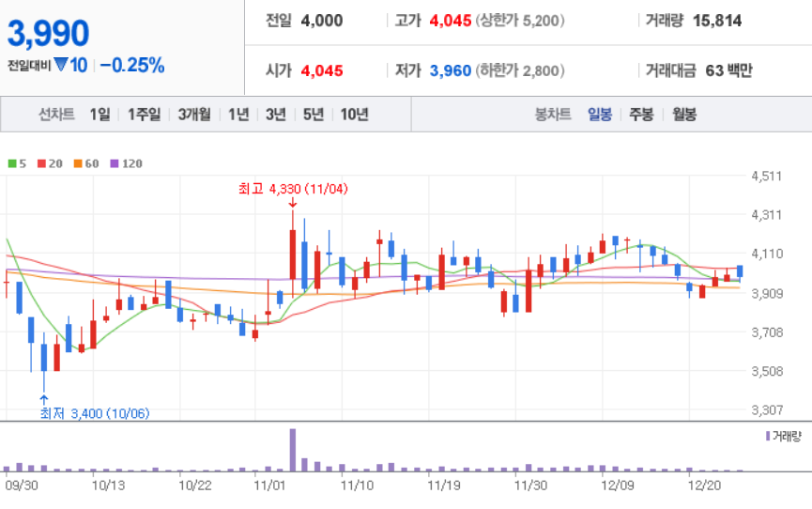Open the 5년 line chart
812x509 pixels.
click(314, 114)
